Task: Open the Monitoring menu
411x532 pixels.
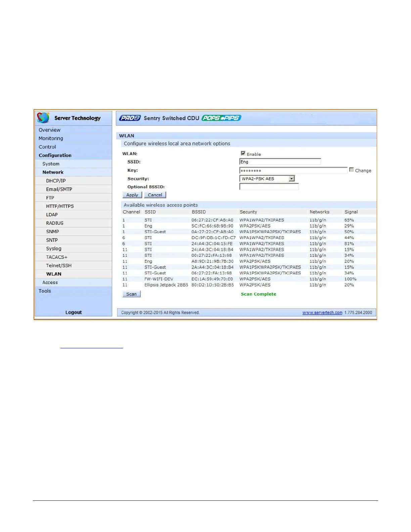Action: pos(51,138)
